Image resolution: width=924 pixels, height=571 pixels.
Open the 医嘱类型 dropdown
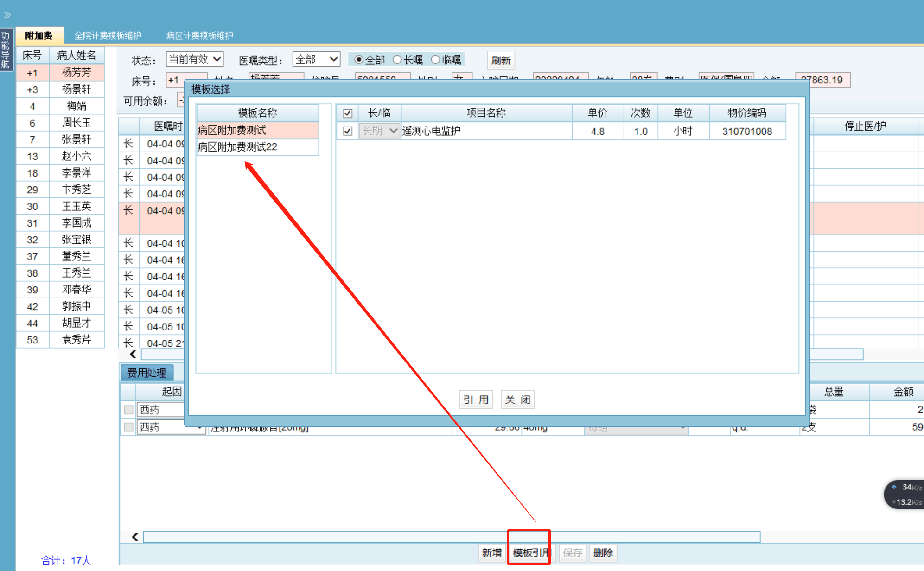[x=317, y=59]
